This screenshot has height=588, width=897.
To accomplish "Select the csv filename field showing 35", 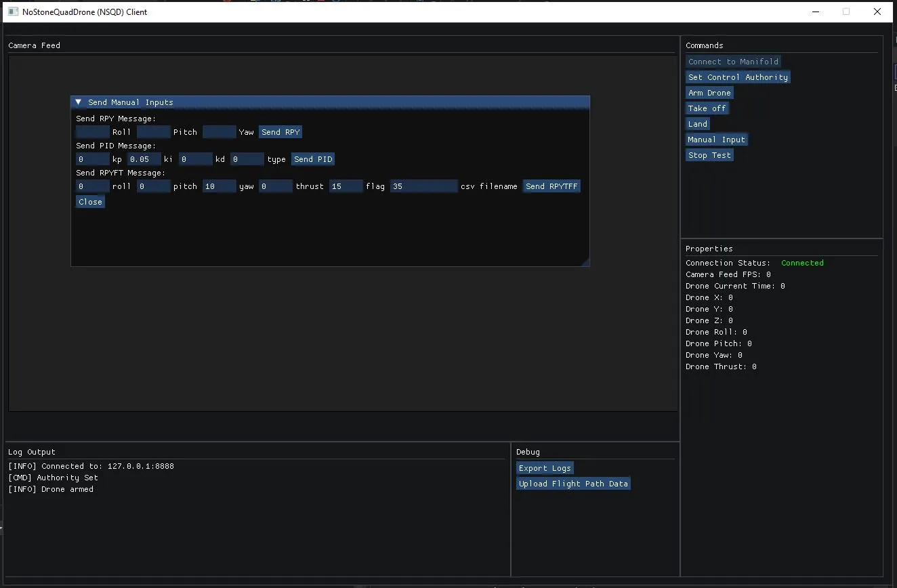I will coord(424,186).
